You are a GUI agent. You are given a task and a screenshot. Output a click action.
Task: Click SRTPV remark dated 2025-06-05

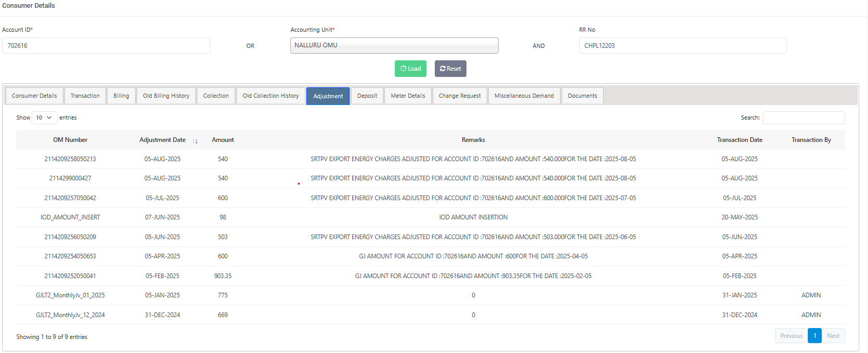473,237
